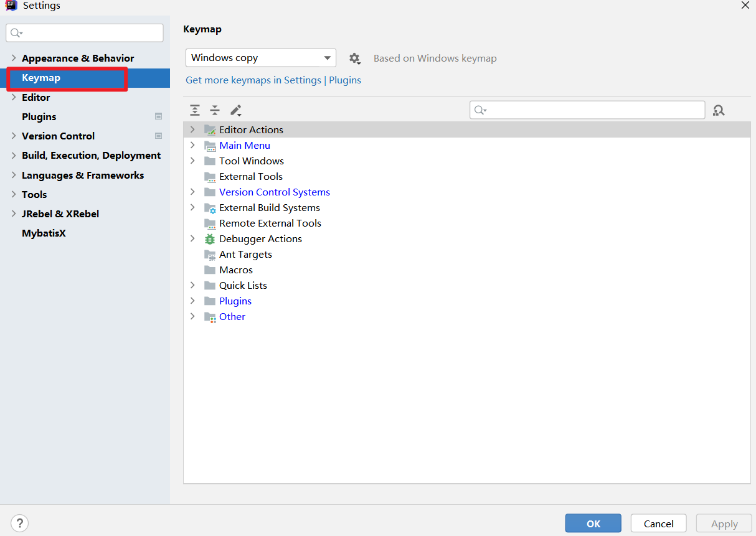Open the keymap gear options icon
Viewport: 756px width, 536px height.
(x=354, y=59)
